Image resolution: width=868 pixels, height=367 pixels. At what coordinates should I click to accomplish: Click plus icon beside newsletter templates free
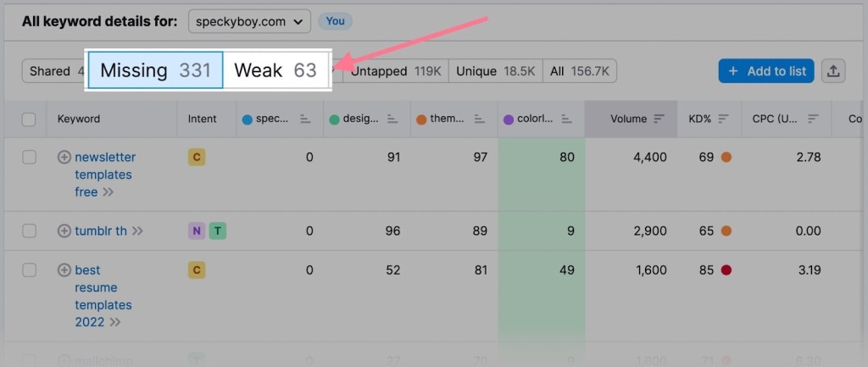(64, 157)
